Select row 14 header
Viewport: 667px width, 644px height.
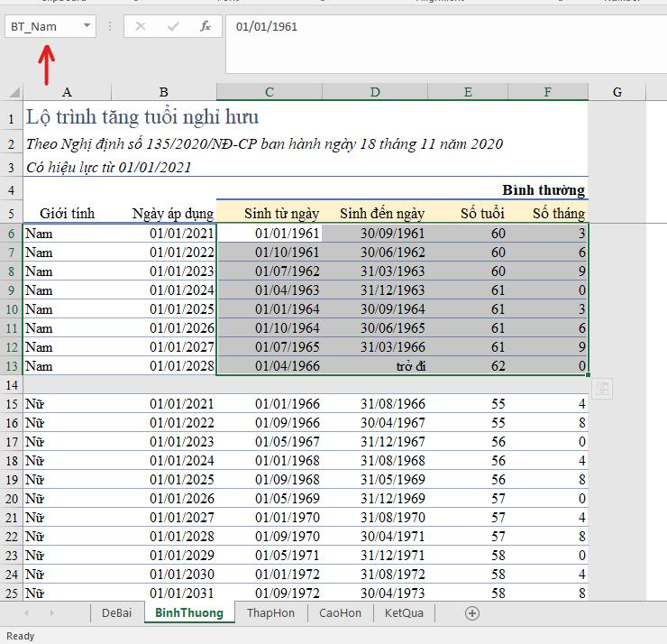click(x=12, y=385)
